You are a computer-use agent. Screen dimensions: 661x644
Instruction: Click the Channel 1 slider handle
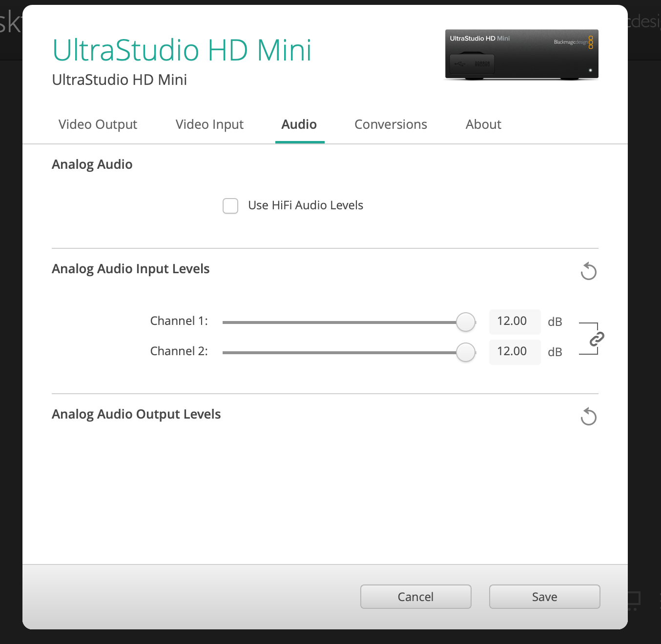point(466,322)
